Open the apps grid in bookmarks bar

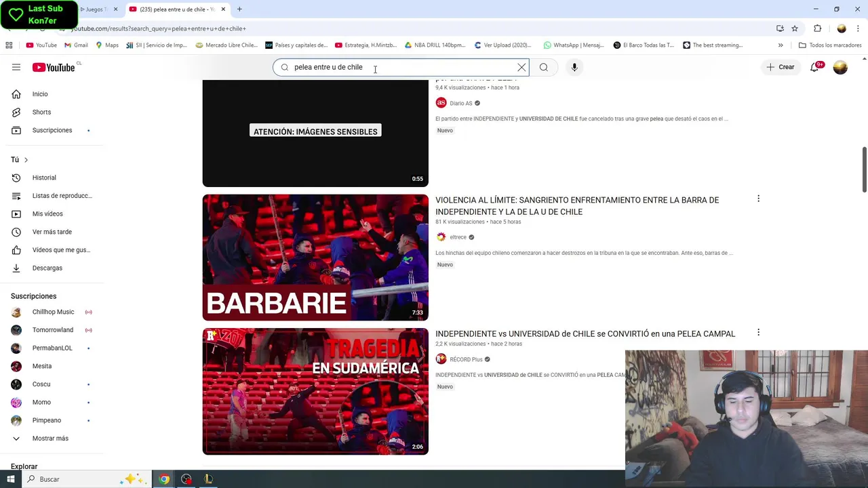pos(9,45)
